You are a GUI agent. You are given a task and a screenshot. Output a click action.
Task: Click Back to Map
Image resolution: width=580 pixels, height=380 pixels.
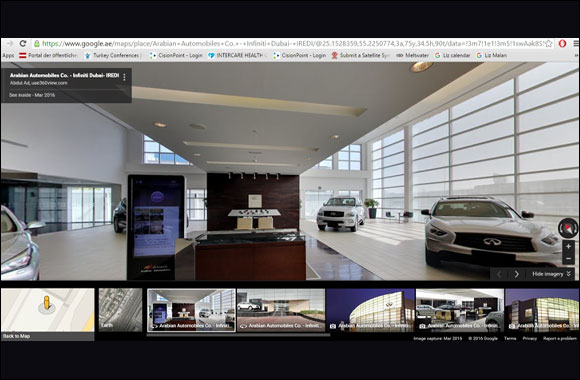click(x=17, y=336)
